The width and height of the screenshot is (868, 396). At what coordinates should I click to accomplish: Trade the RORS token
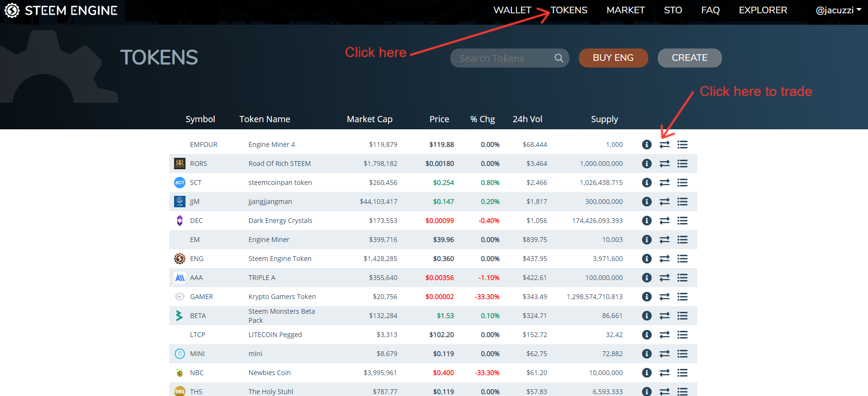click(x=664, y=164)
